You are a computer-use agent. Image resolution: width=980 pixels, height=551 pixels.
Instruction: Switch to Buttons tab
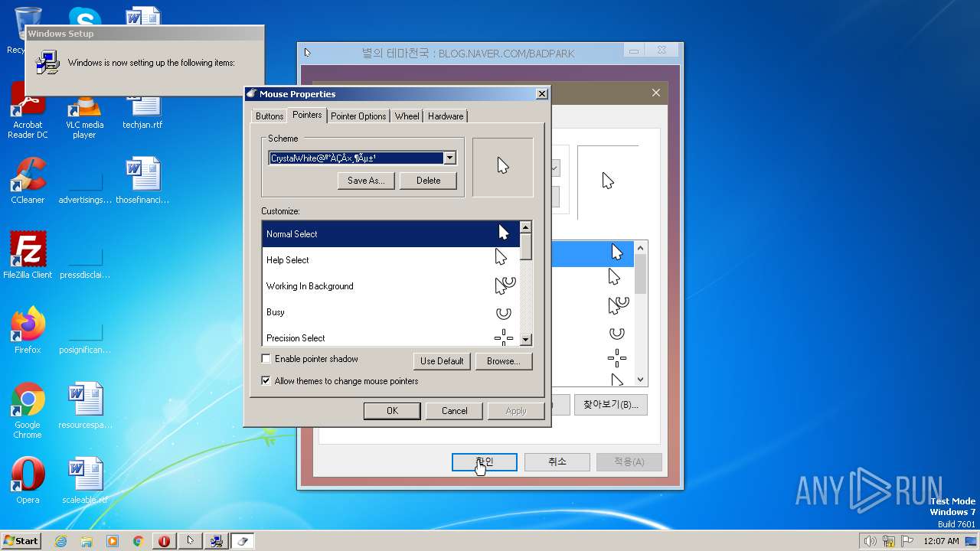point(269,116)
